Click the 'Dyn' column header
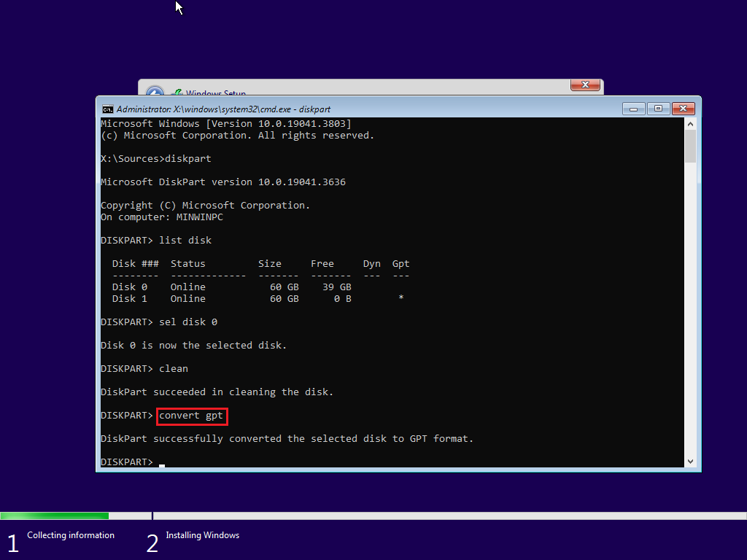This screenshot has width=747, height=560. [371, 264]
